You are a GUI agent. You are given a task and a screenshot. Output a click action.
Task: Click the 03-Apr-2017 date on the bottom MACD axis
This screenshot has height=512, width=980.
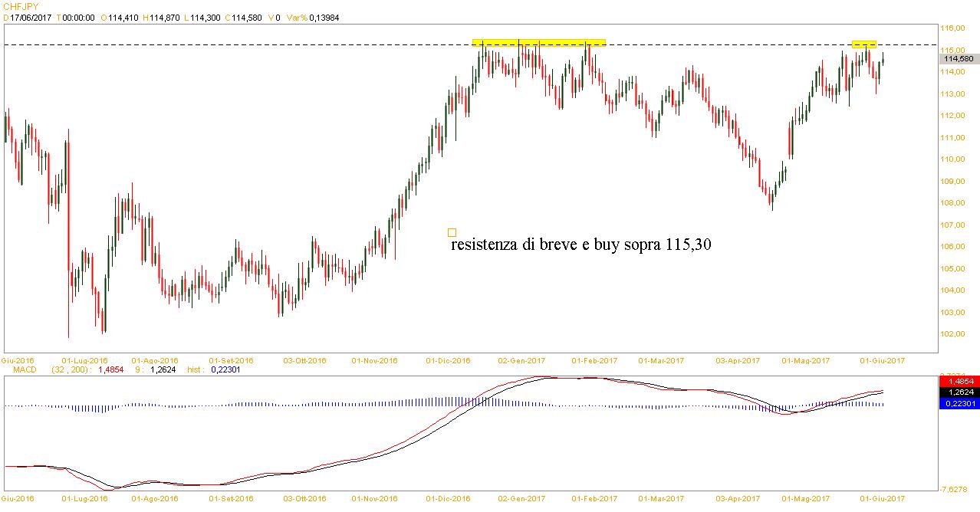(737, 498)
